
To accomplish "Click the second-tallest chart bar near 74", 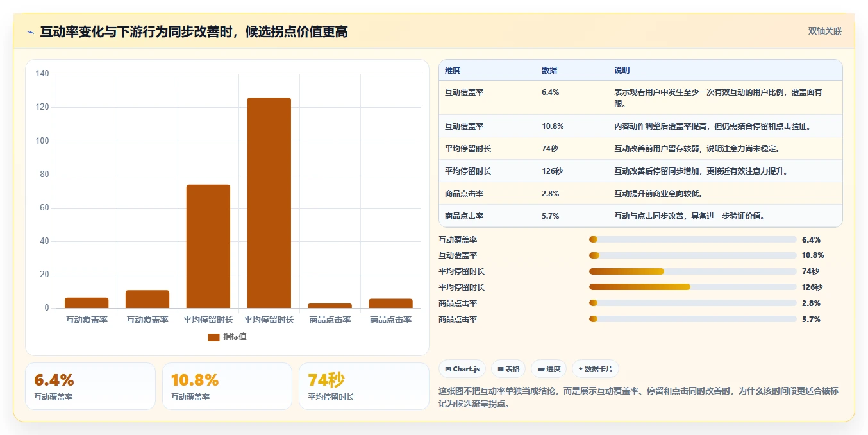I will click(208, 246).
